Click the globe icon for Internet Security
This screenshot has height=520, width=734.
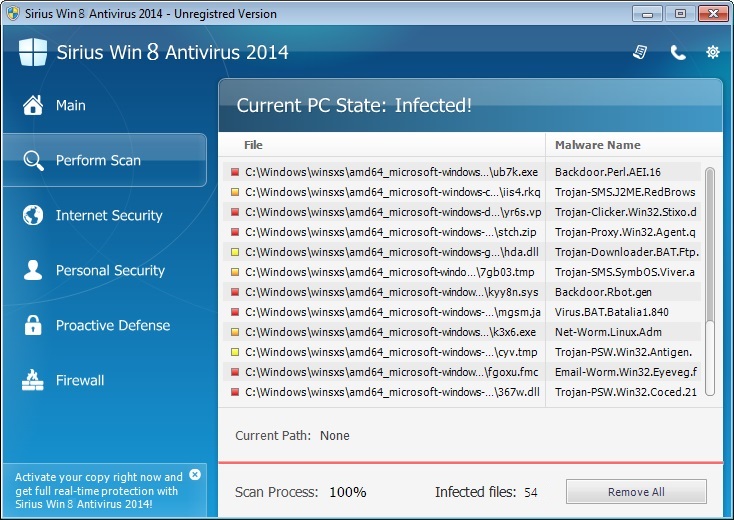33,215
